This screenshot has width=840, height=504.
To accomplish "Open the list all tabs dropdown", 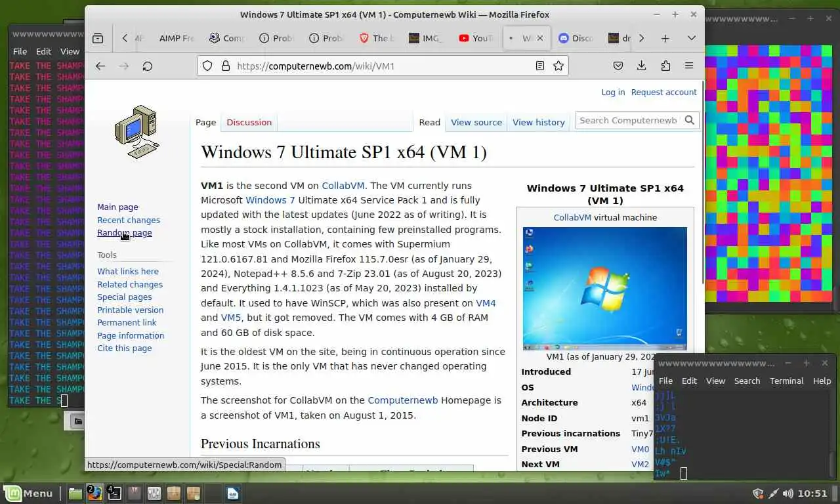I will click(691, 38).
